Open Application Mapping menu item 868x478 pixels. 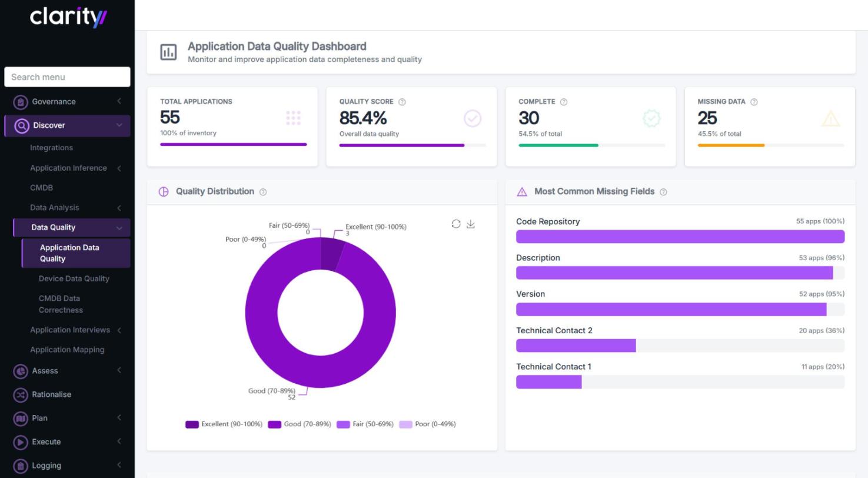[67, 350]
